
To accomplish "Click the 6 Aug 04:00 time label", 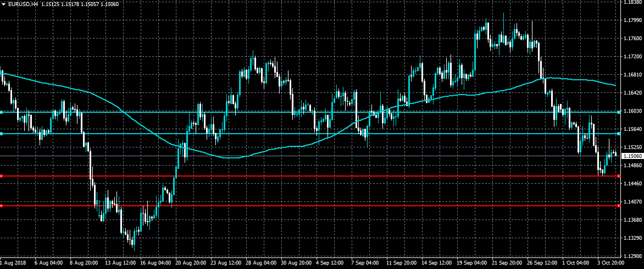I will pyautogui.click(x=49, y=262).
